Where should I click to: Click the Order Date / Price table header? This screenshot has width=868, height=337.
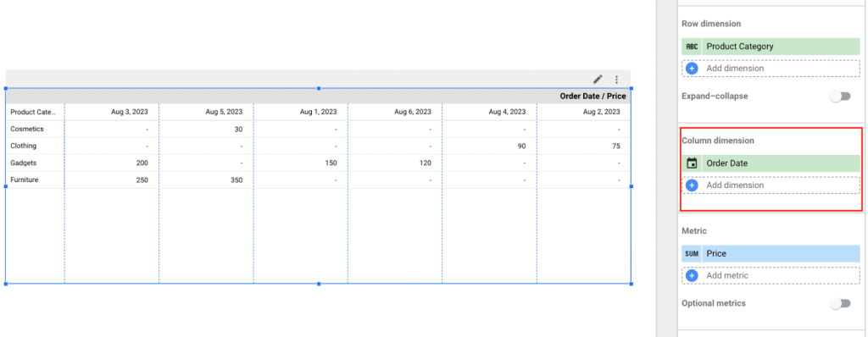[x=593, y=97]
